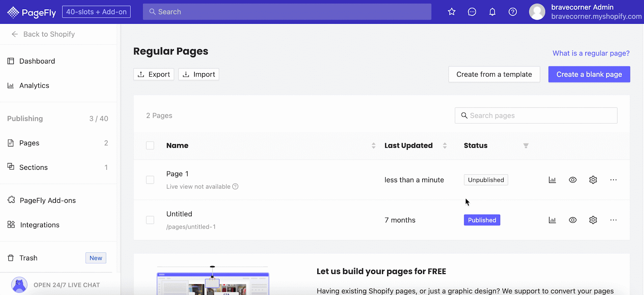
Task: Open the chat bubble icon in header
Action: 472,12
